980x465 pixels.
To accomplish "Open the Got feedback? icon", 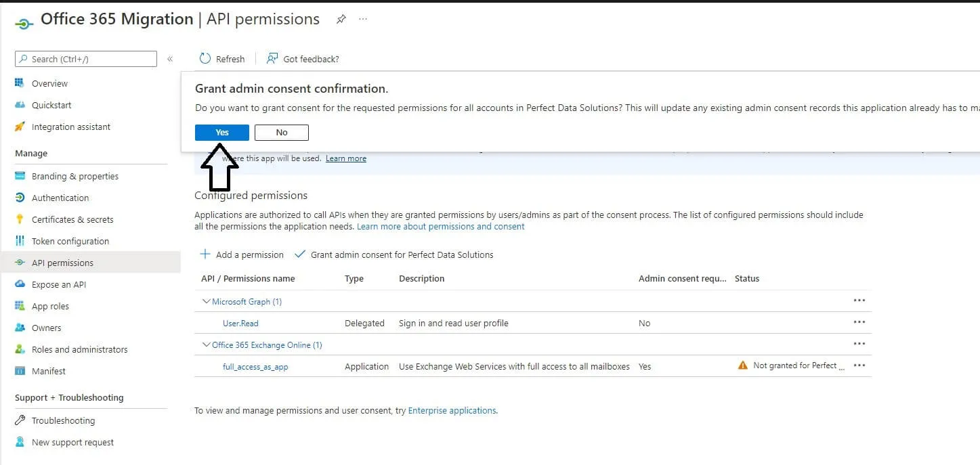I will (x=272, y=59).
